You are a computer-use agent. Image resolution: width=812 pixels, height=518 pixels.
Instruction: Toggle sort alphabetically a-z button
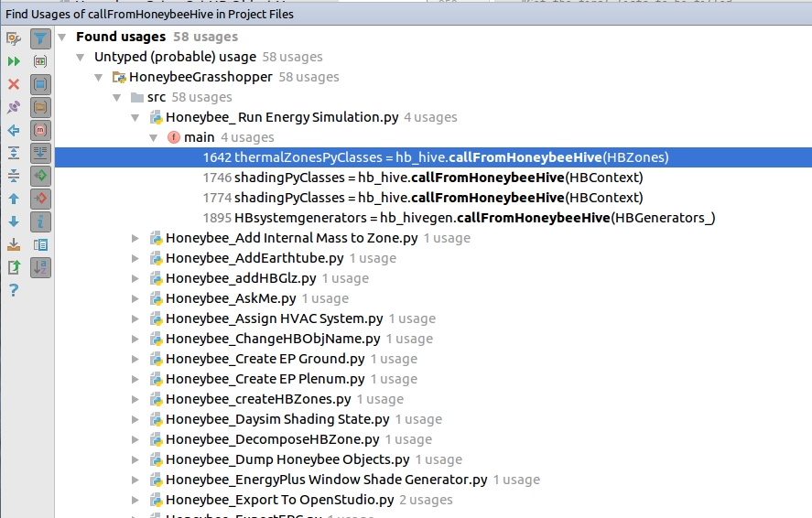[40, 267]
